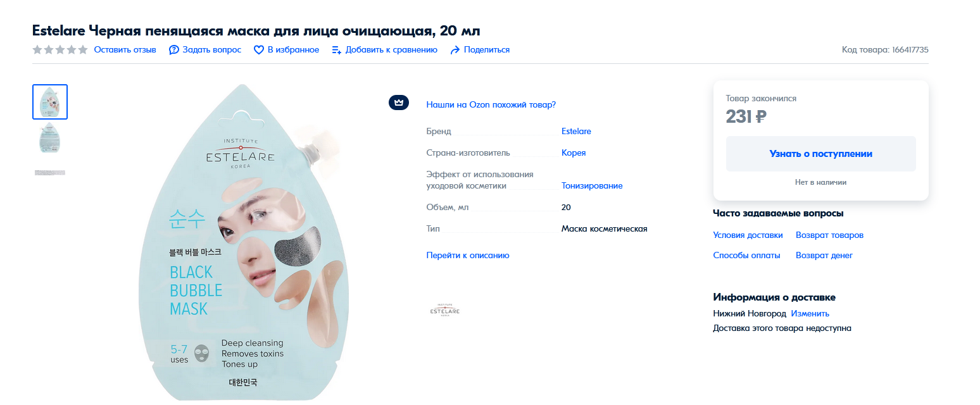This screenshot has height=405, width=980.
Task: Go to "Перейти к описанию"
Action: (468, 255)
